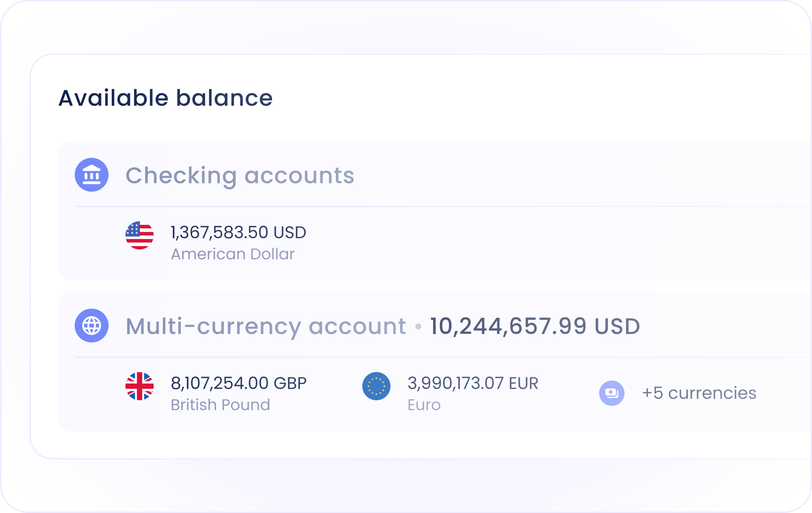Click the Checking accounts bank icon
812x513 pixels.
[92, 175]
